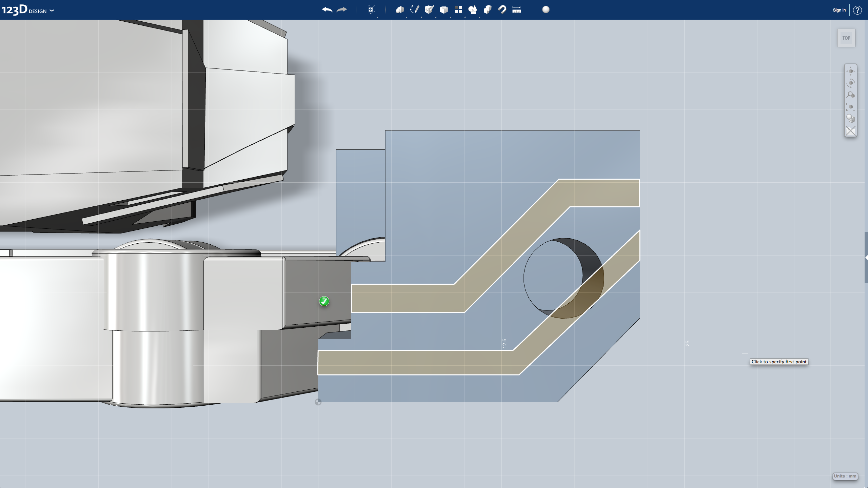The width and height of the screenshot is (868, 488).
Task: Click the Undo arrow in the toolbar
Action: click(x=327, y=9)
